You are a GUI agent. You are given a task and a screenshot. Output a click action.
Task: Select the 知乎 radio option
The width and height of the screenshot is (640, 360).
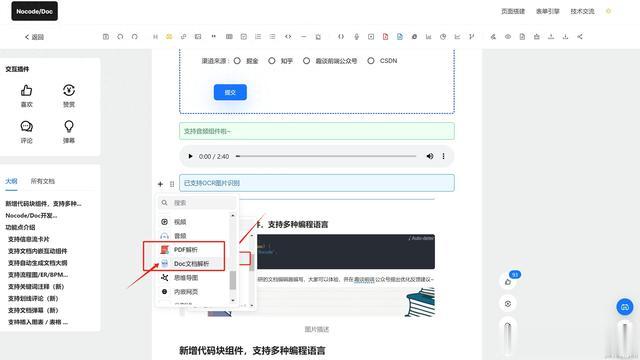click(x=271, y=61)
